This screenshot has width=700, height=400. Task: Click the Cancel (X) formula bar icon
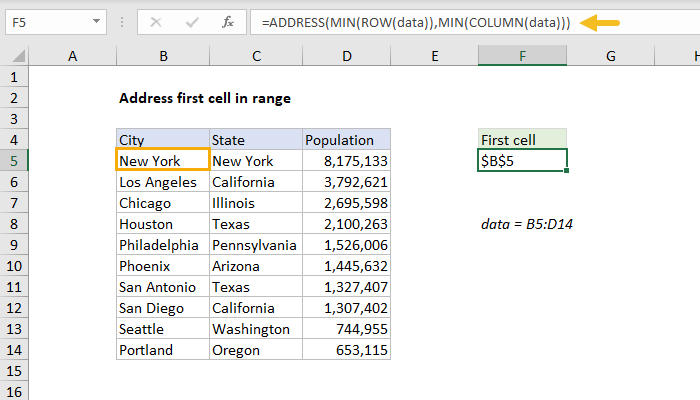point(157,22)
